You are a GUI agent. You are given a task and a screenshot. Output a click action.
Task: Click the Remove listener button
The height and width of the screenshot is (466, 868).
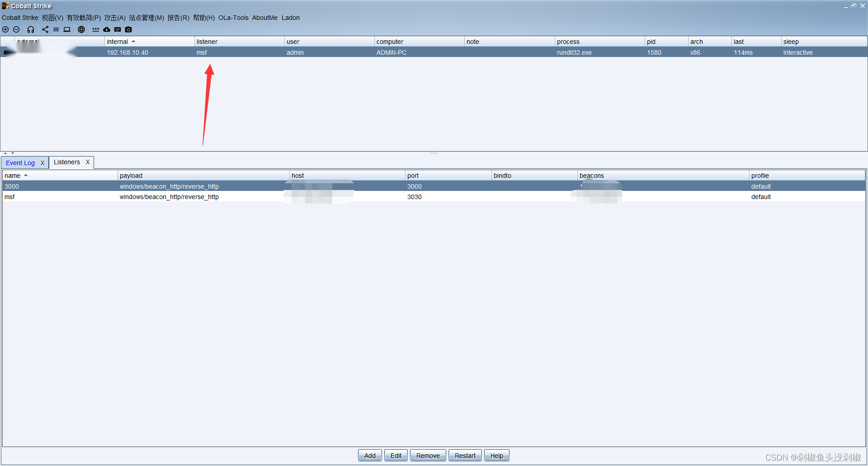point(428,456)
